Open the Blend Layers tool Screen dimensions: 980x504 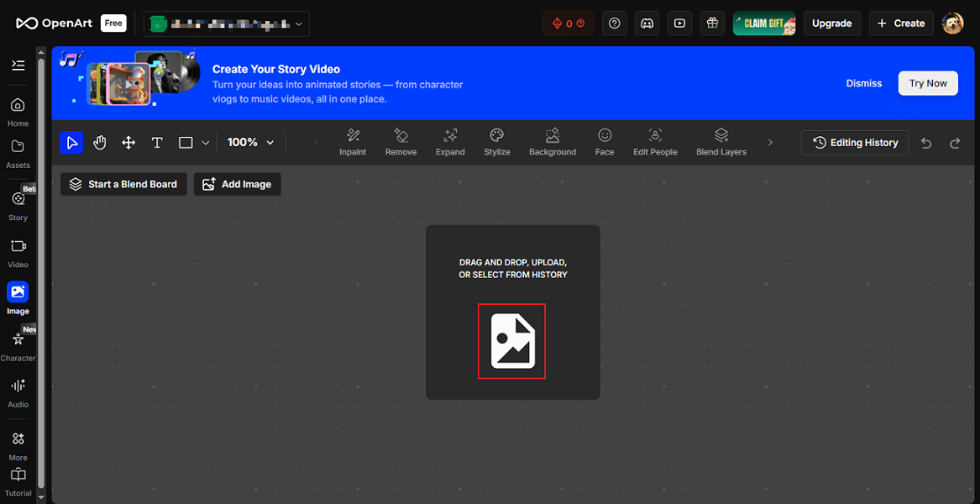click(721, 141)
